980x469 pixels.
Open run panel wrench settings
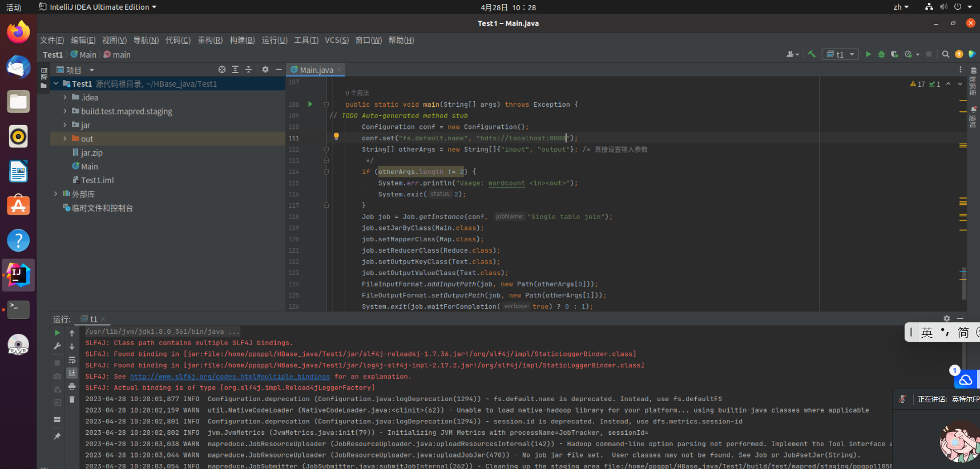tap(57, 346)
